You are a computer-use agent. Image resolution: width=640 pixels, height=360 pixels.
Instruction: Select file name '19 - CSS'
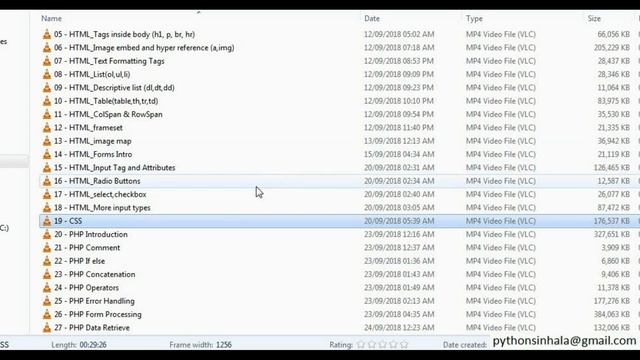(x=68, y=221)
